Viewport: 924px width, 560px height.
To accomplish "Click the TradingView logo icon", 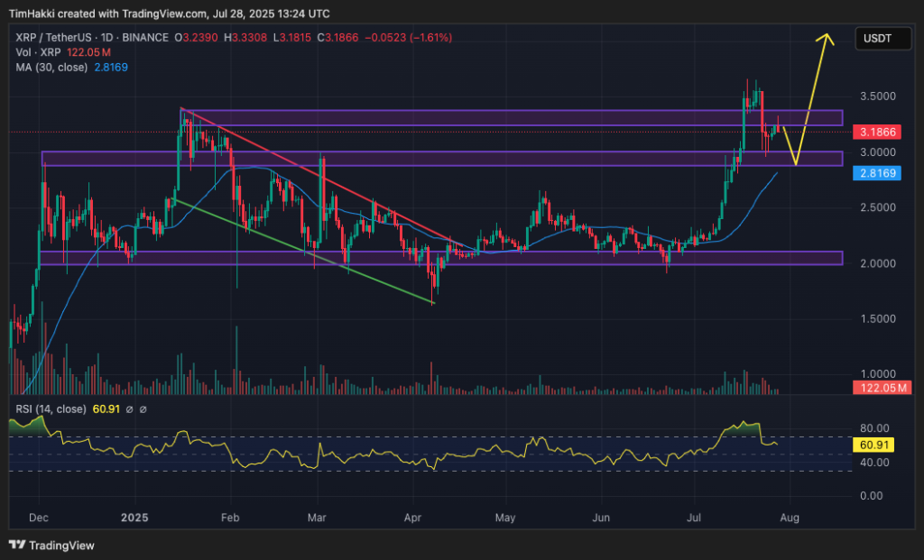I will coord(17,546).
